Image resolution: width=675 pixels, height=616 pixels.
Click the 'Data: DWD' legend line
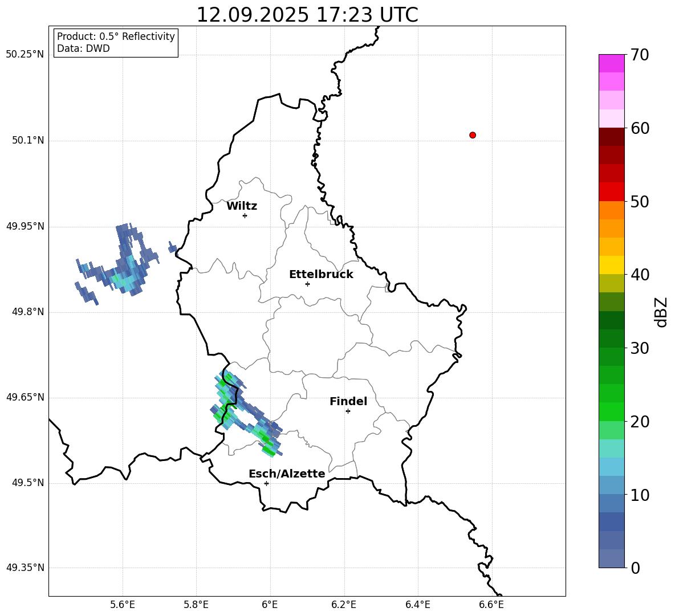[x=83, y=48]
